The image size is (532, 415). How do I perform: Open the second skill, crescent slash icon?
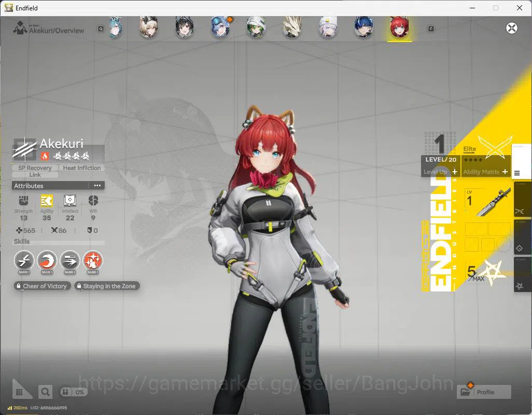pos(47,260)
